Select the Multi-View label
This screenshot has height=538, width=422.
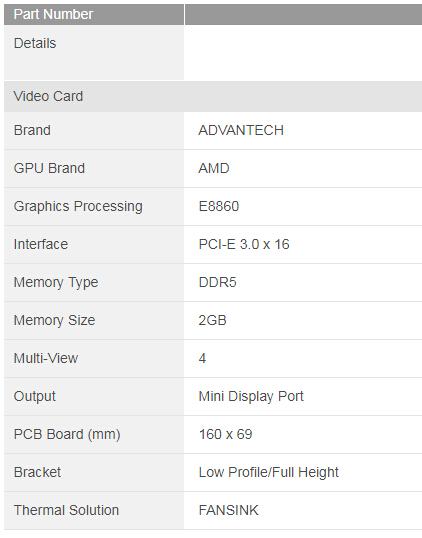46,359
